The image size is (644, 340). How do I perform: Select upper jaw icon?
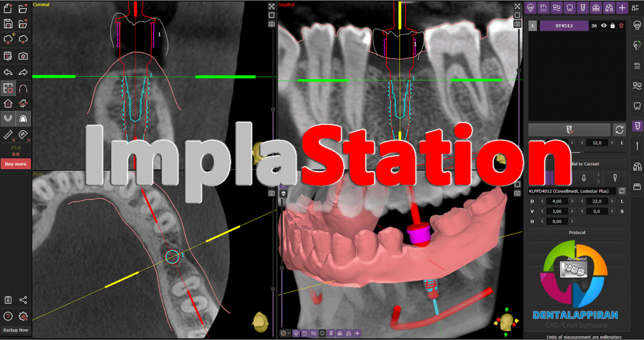click(x=23, y=119)
